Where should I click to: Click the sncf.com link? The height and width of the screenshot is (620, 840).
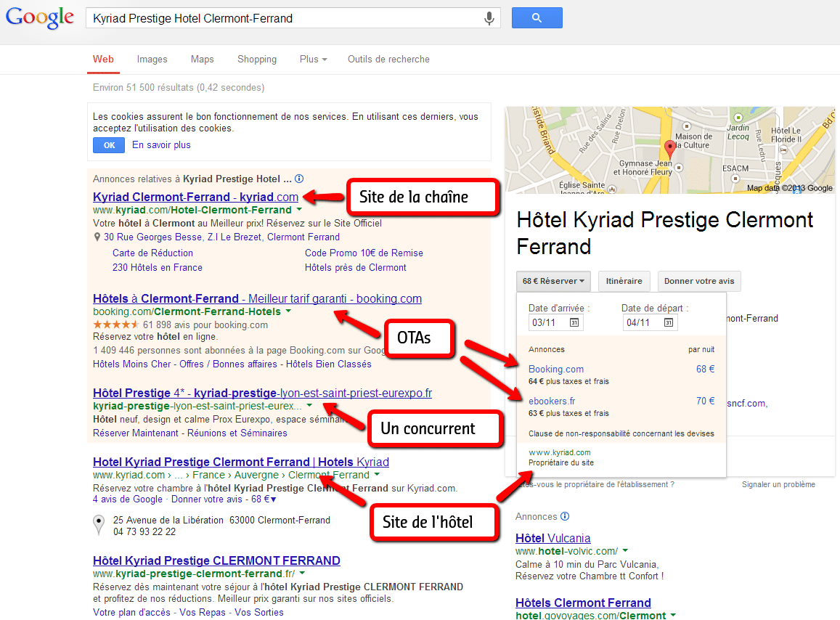(746, 403)
